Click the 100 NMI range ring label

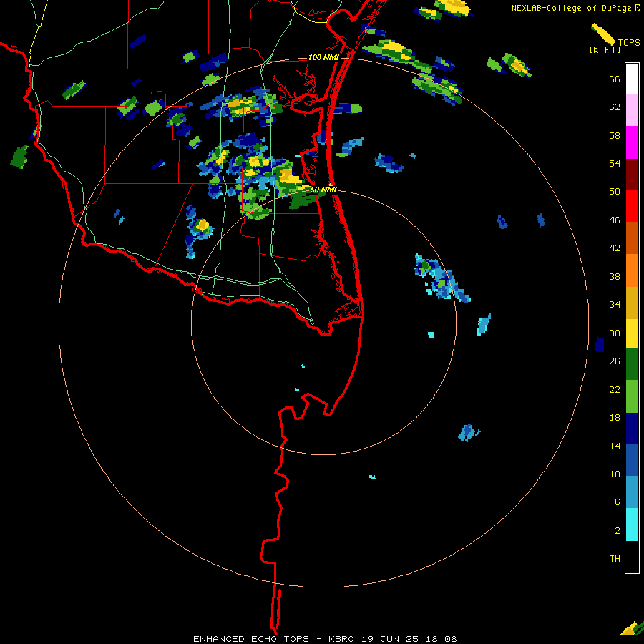(323, 57)
